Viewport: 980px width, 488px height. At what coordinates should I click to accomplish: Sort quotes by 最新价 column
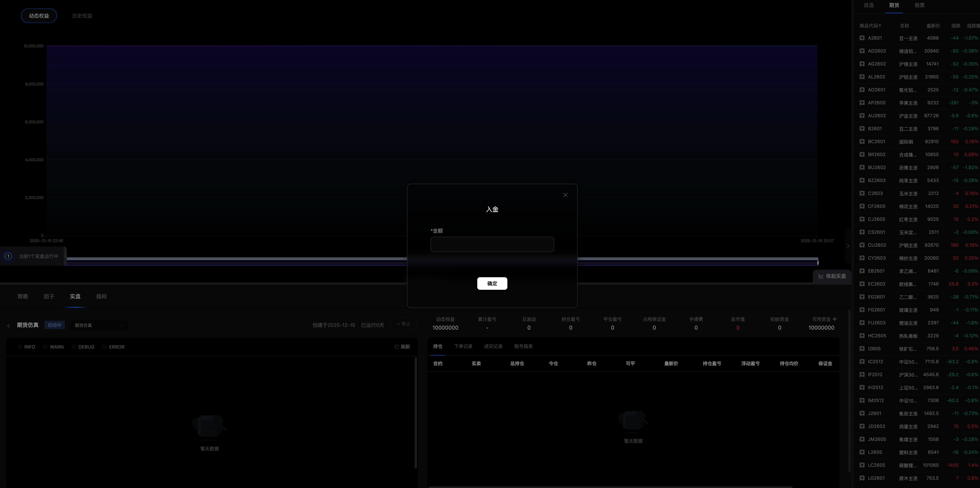coord(933,26)
